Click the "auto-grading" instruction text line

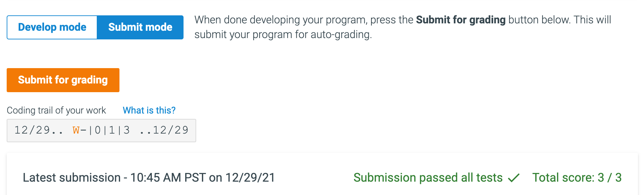[x=283, y=34]
